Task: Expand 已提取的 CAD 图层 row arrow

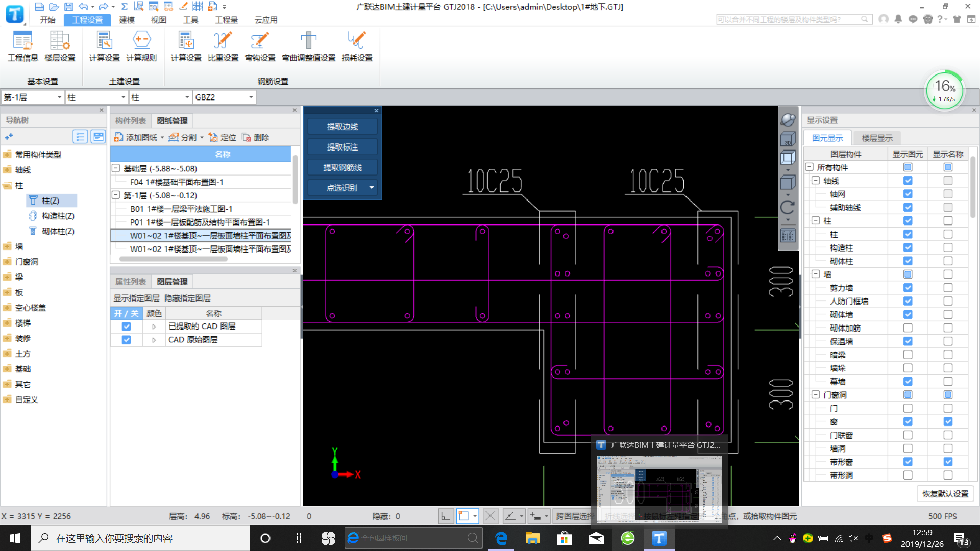Action: [154, 327]
